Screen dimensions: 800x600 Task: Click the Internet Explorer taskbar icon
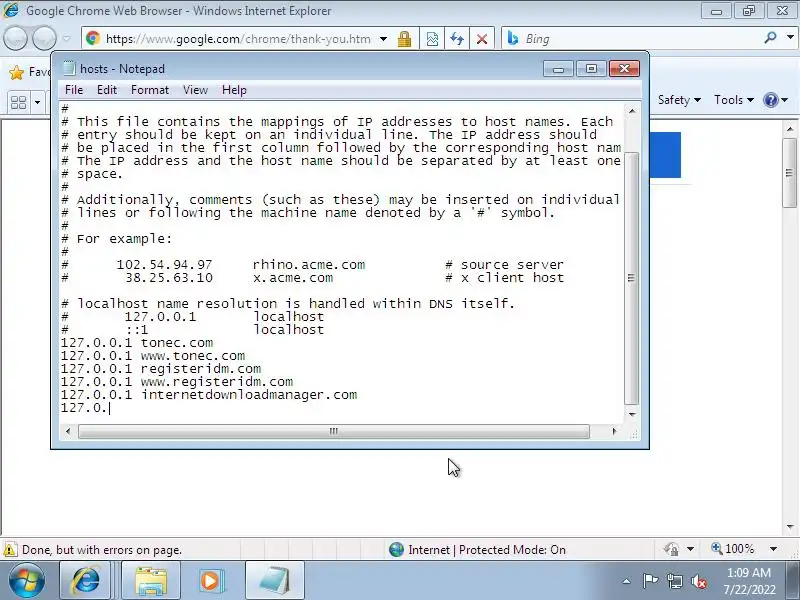click(x=85, y=581)
